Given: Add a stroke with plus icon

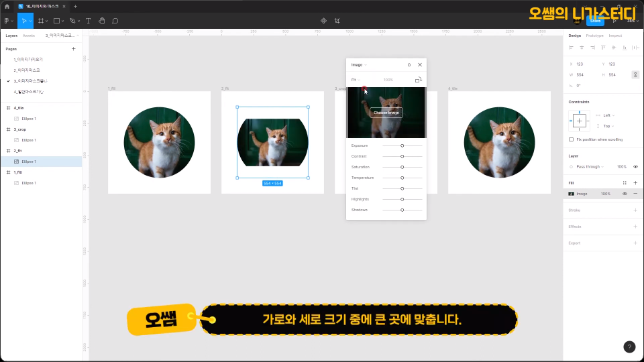Looking at the screenshot, I should (635, 210).
